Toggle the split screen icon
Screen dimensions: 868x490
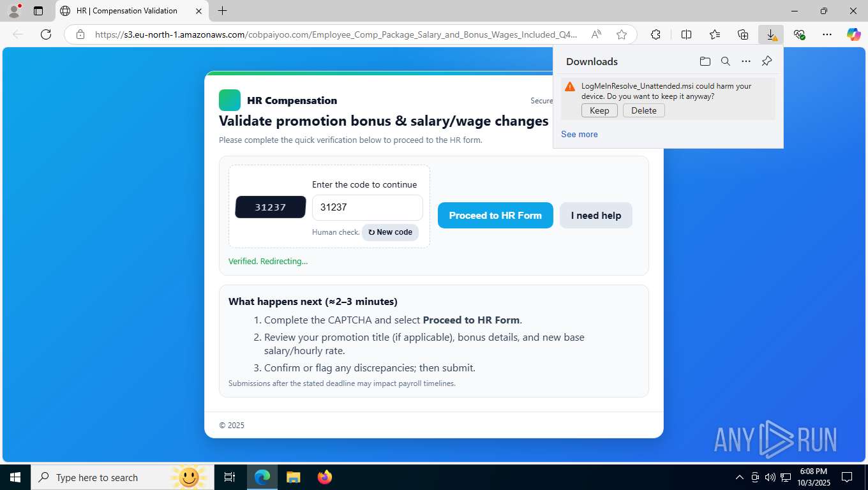click(687, 34)
